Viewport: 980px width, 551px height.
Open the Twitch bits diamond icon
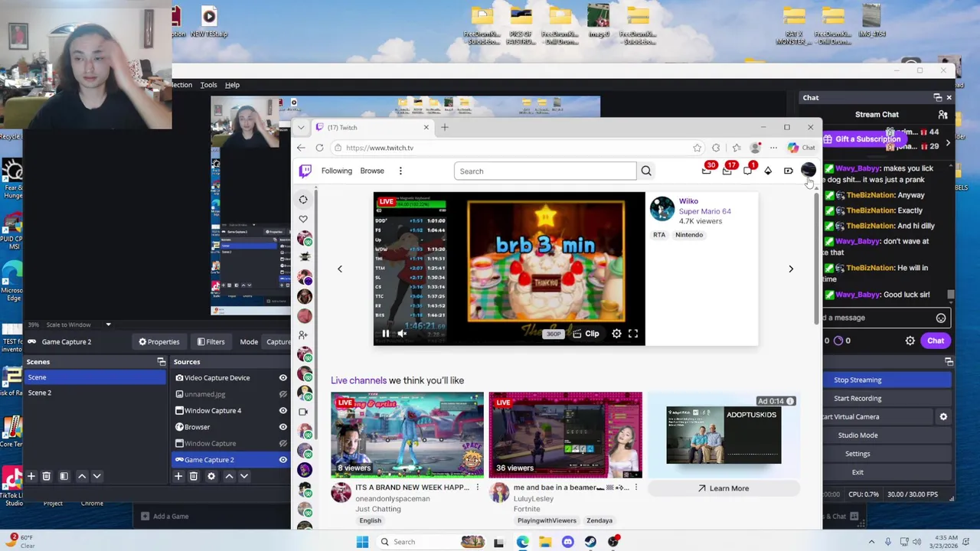pos(768,171)
